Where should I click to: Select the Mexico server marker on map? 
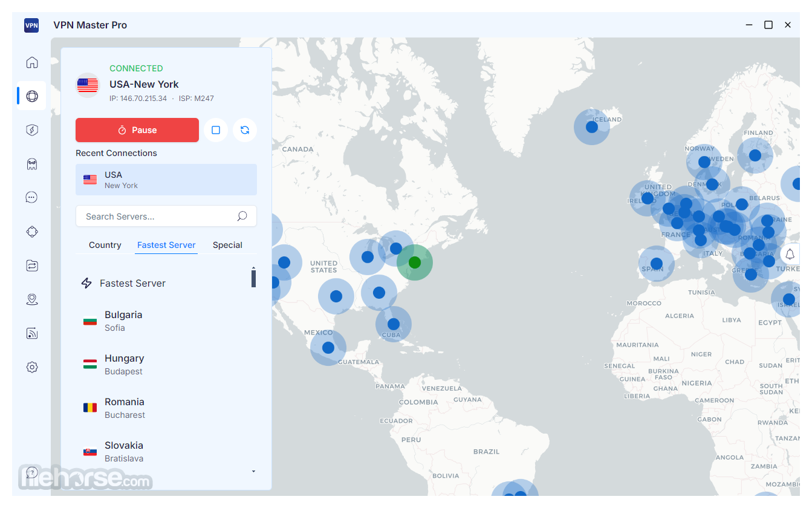(328, 348)
